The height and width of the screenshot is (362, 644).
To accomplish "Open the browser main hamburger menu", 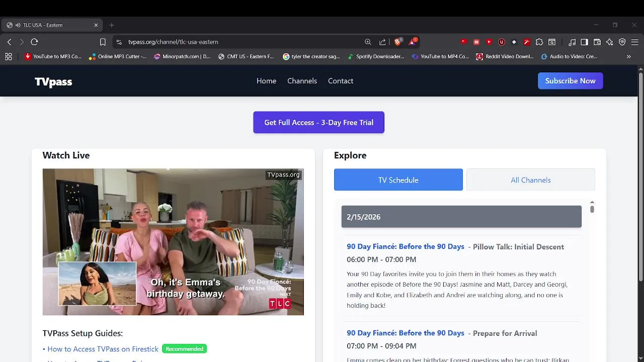I will pos(635,42).
